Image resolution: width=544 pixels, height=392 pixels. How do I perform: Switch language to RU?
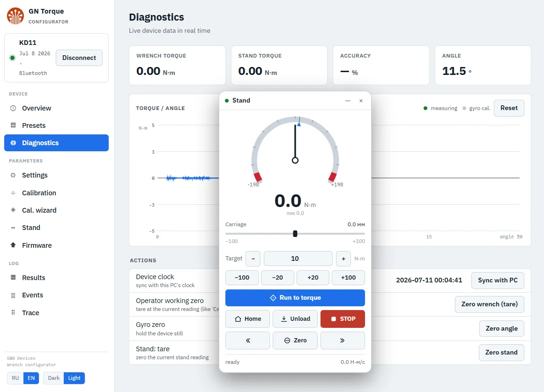coord(15,378)
